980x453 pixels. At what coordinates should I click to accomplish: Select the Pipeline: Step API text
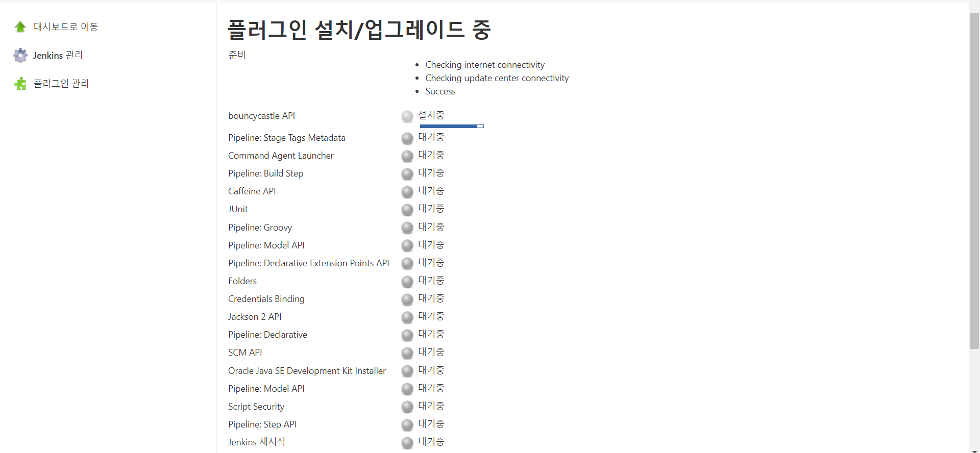point(262,424)
